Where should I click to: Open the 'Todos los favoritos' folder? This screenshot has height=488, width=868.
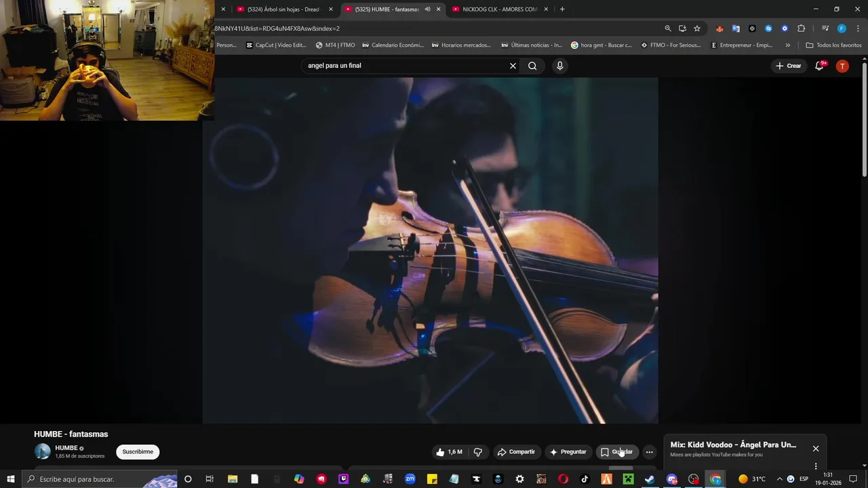[x=833, y=45]
